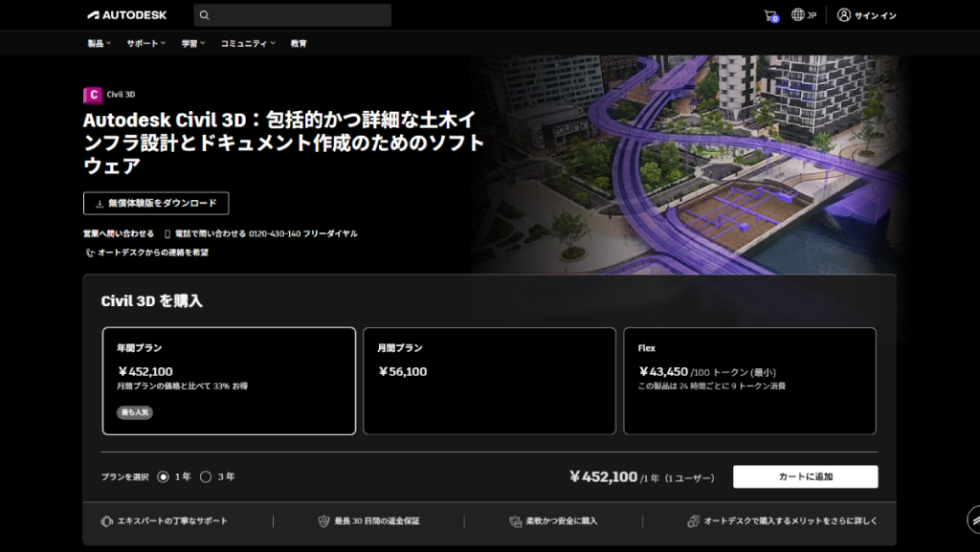Open 営業へ問い合わせる link
980x552 pixels.
pyautogui.click(x=119, y=234)
